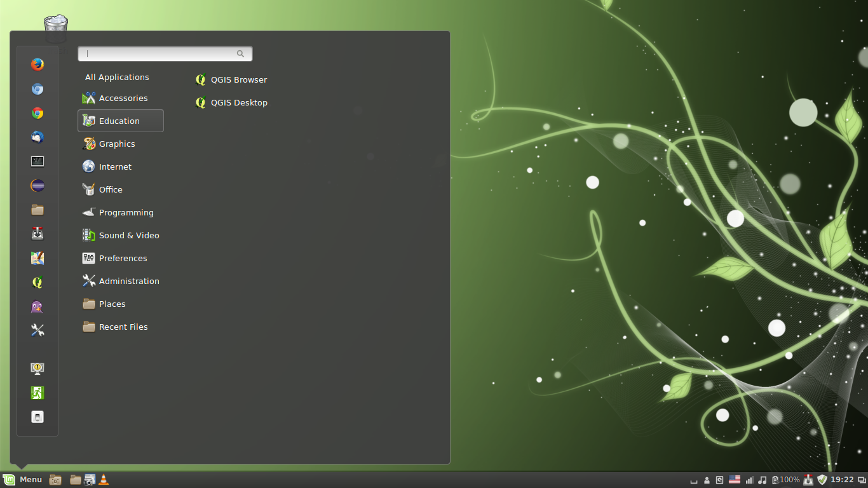
Task: Open the plain folder launcher on the panel
Action: click(76, 480)
